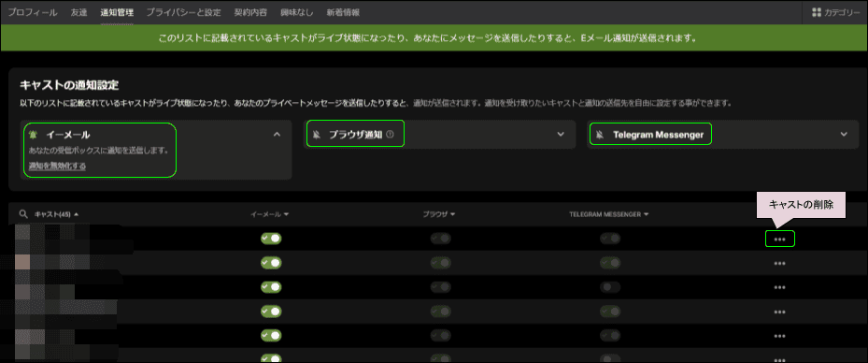Sort the list by キャスト(45) column
868x363 pixels.
(56, 214)
